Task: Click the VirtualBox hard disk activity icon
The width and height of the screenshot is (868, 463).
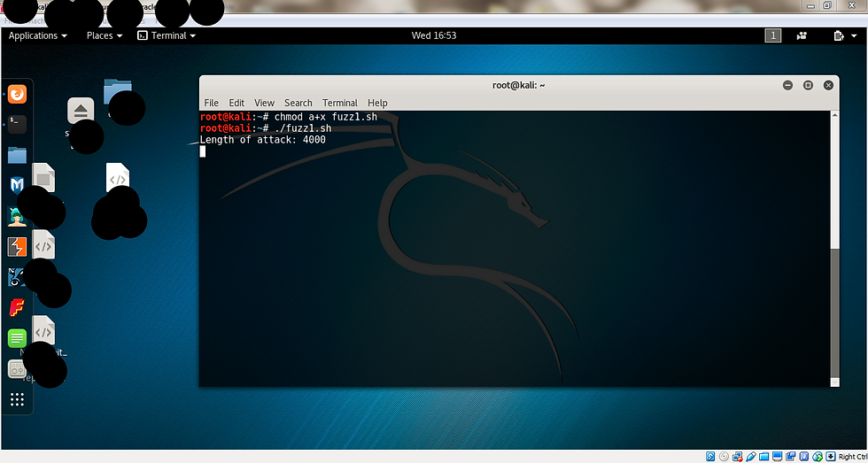Action: pos(710,457)
